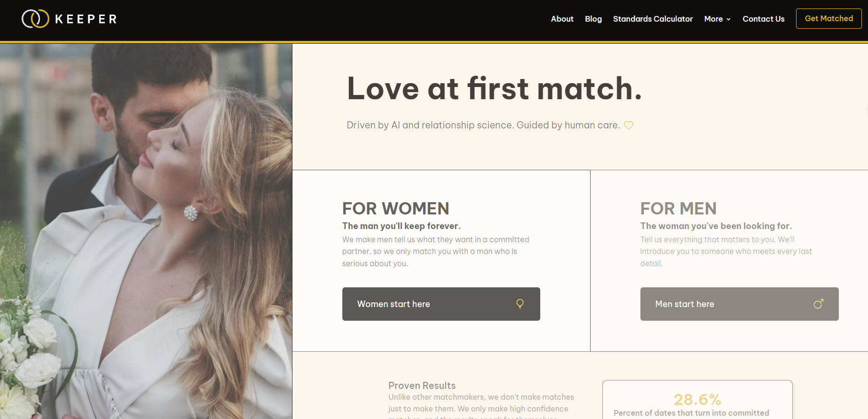868x419 pixels.
Task: Click the FOR MEN heading
Action: tap(678, 208)
